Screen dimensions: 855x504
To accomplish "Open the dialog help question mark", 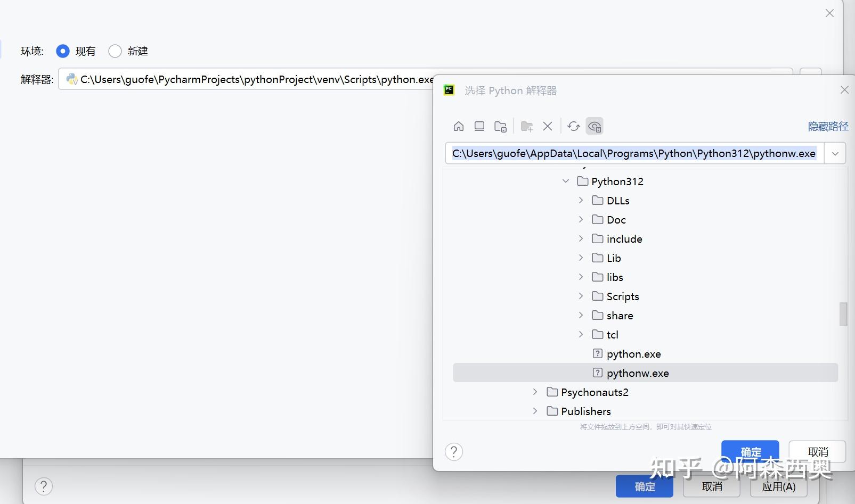I will tap(454, 452).
